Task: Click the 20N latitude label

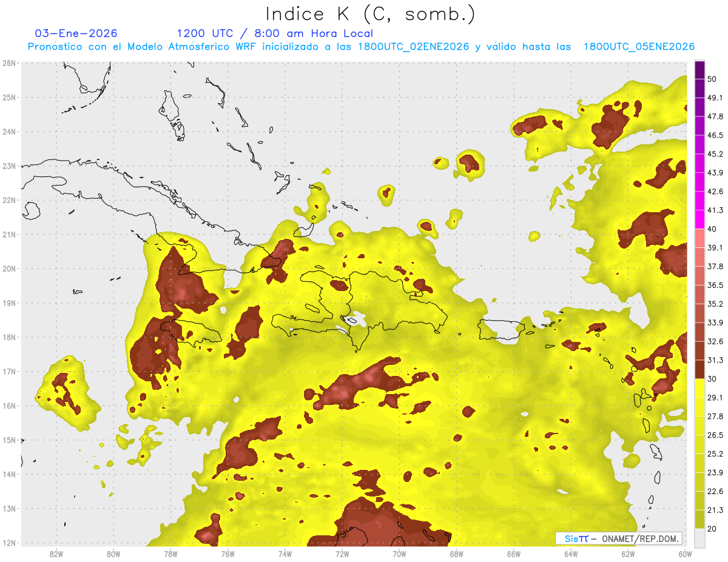Action: point(9,269)
